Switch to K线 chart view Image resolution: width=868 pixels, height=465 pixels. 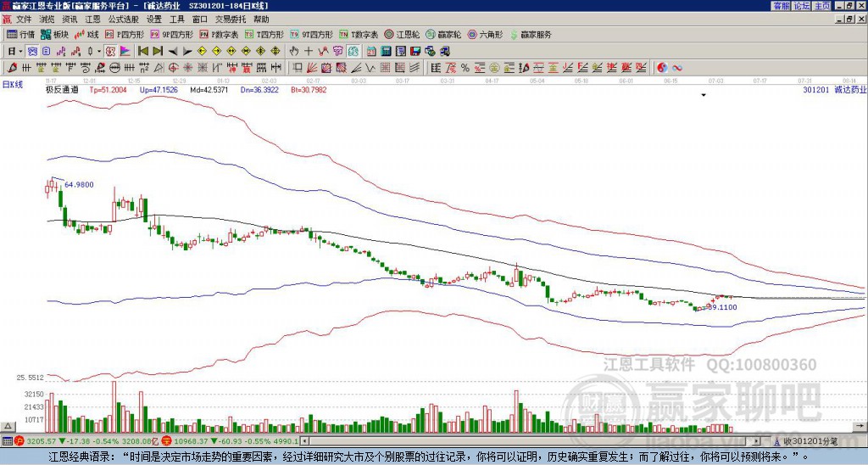coord(87,34)
